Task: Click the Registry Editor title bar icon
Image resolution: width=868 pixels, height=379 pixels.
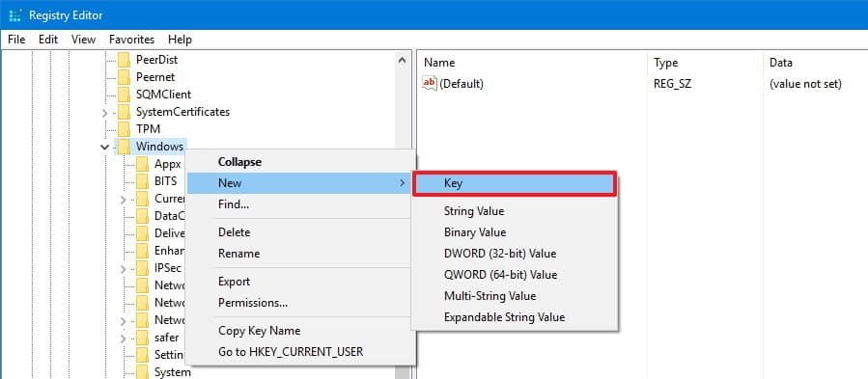Action: [x=15, y=14]
